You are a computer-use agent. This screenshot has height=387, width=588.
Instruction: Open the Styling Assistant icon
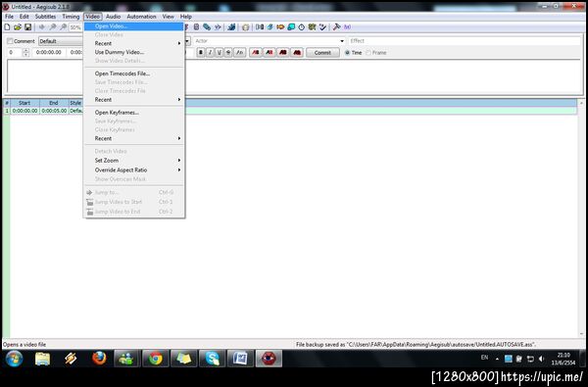tap(270, 27)
